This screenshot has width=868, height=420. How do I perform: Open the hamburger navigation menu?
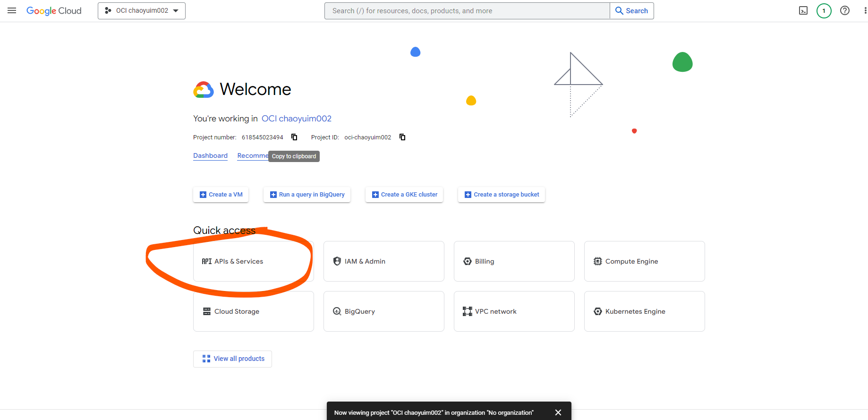coord(12,10)
